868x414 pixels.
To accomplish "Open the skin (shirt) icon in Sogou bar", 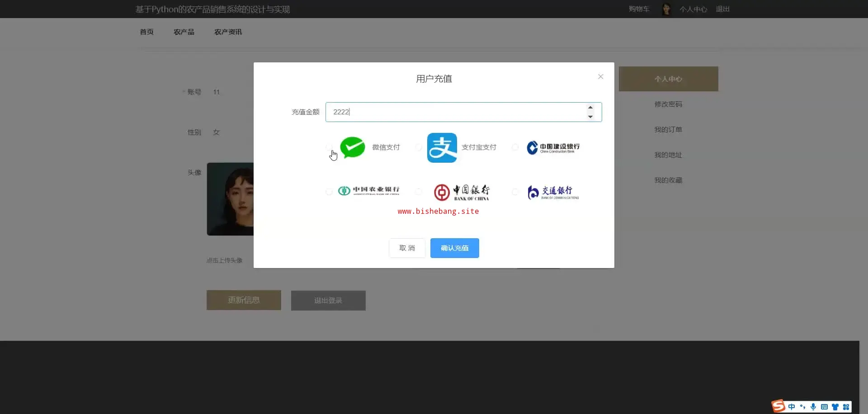I will pyautogui.click(x=835, y=407).
